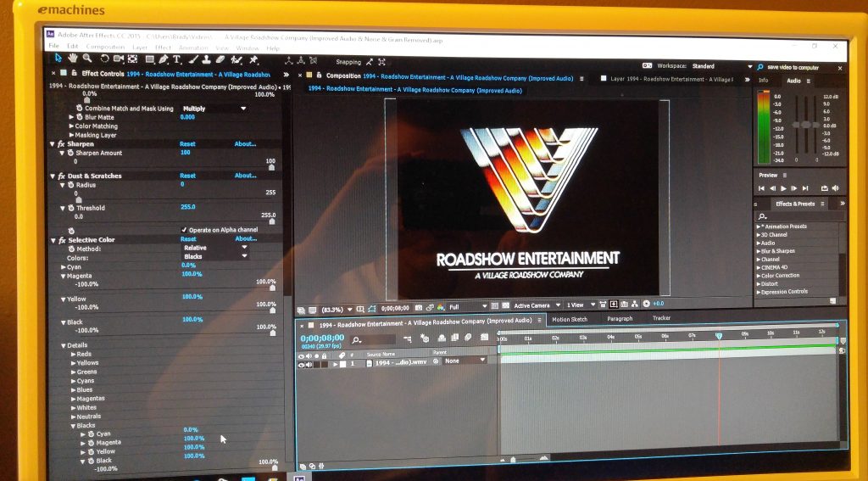Mute layer 1 audio speaker switch
Screen dimensions: 868x481
click(309, 365)
